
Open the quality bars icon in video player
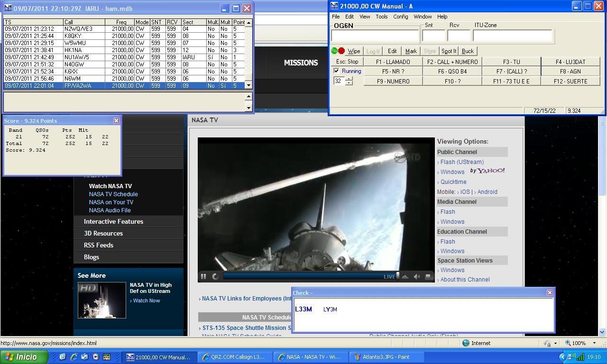pos(405,276)
